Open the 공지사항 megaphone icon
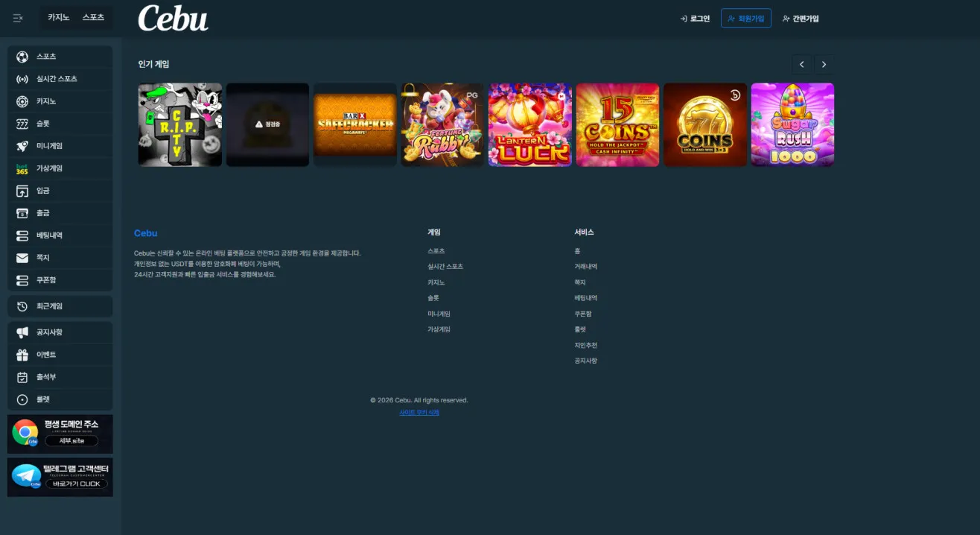980x535 pixels. [x=22, y=332]
